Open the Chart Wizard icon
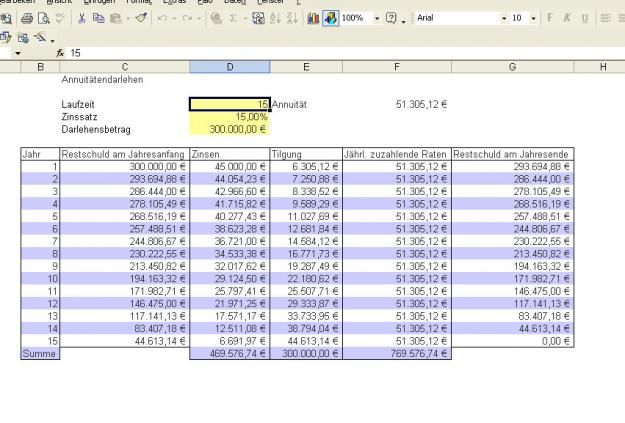The image size is (625, 423). click(313, 18)
